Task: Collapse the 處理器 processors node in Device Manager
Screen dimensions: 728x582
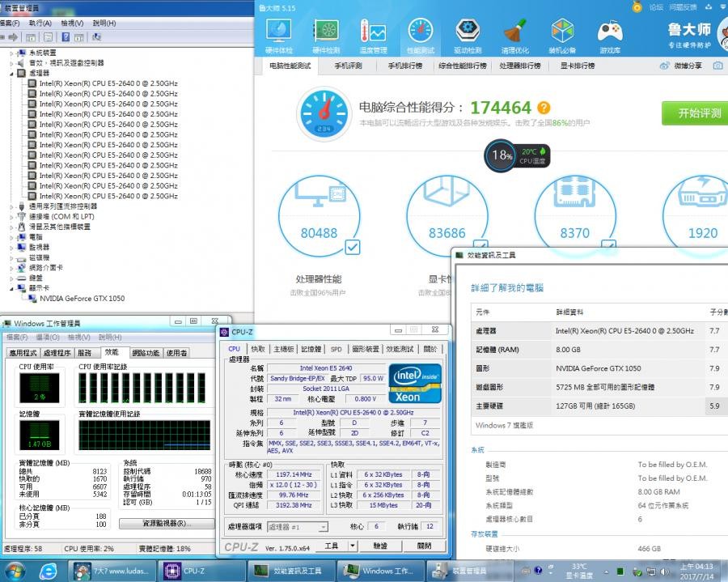Action: pos(12,74)
